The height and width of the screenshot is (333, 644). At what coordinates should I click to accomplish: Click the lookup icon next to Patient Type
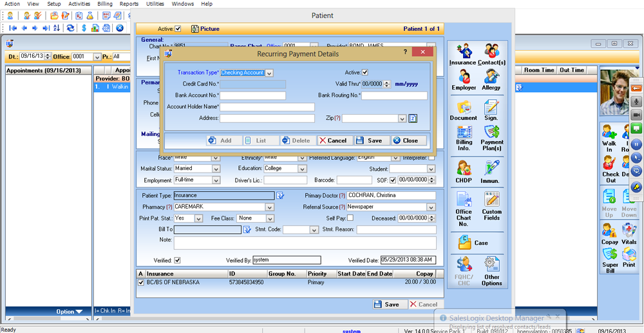[280, 195]
